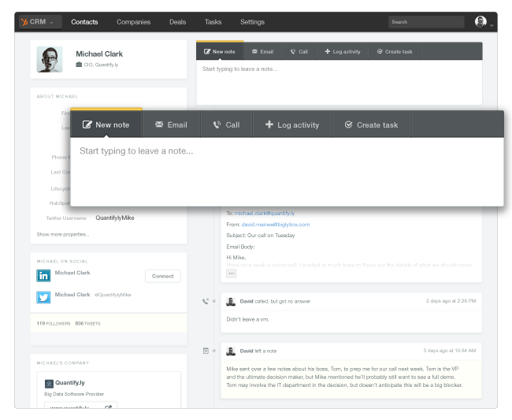Screen dimensions: 512x420
Task: Click David's avatar on the called entry
Action: click(231, 301)
